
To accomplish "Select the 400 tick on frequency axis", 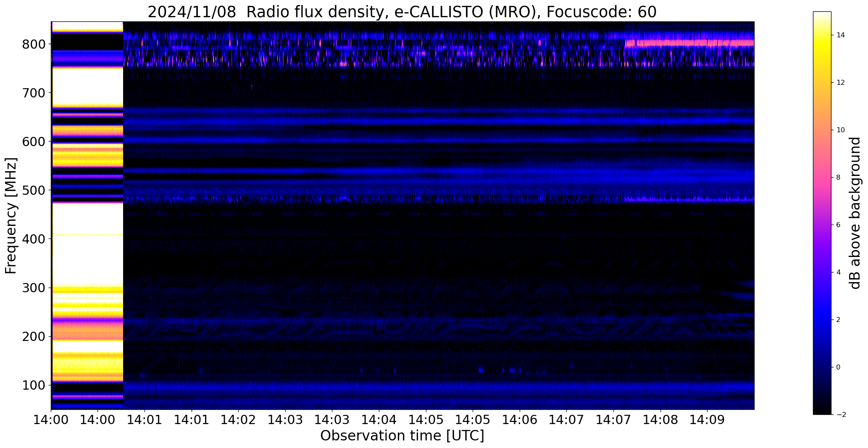I will 33,239.
